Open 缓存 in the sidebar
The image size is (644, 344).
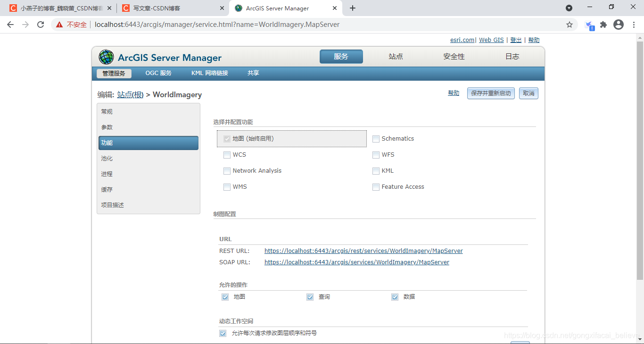pyautogui.click(x=149, y=190)
